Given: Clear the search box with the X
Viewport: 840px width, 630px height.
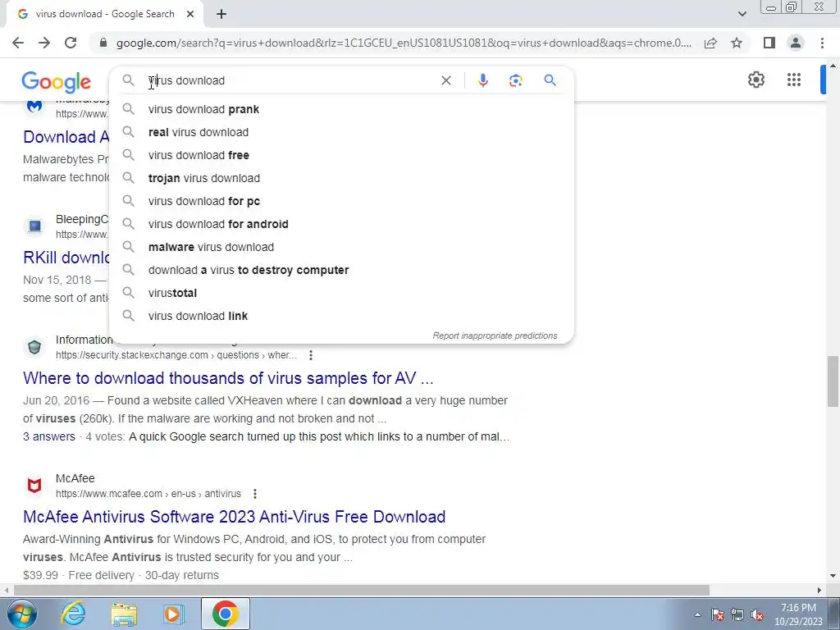Looking at the screenshot, I should [445, 80].
